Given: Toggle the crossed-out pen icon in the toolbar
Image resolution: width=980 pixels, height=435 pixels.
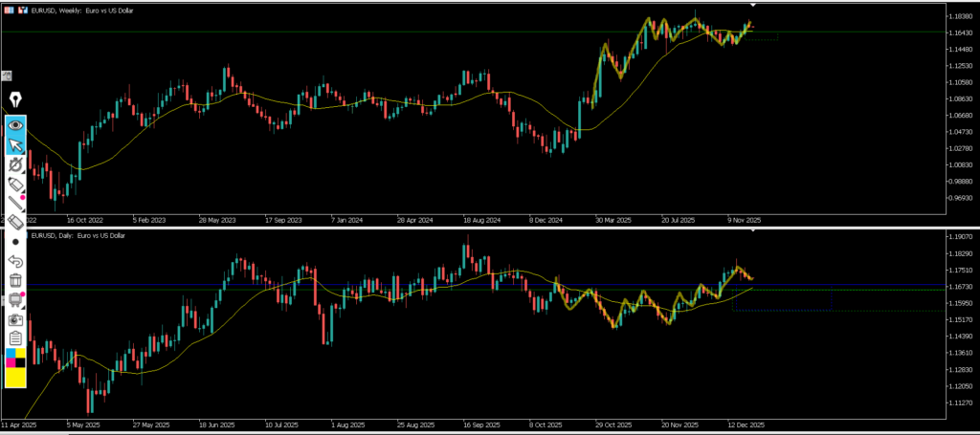Looking at the screenshot, I should click(x=15, y=164).
